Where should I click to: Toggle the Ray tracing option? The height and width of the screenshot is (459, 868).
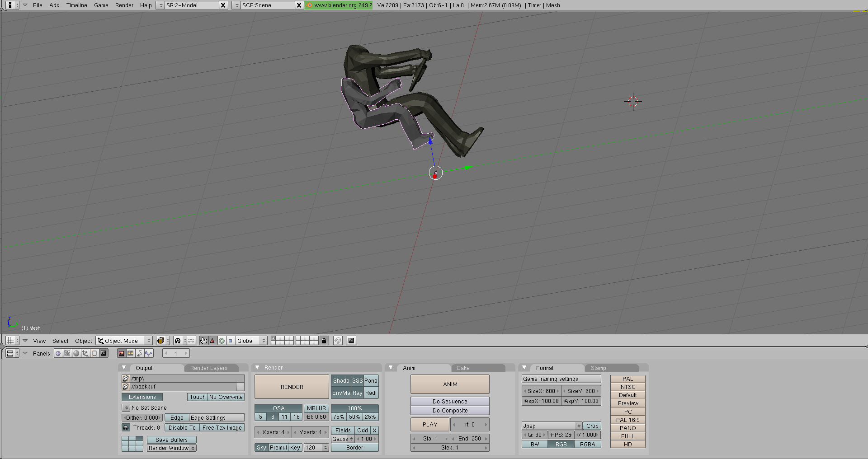(x=358, y=393)
